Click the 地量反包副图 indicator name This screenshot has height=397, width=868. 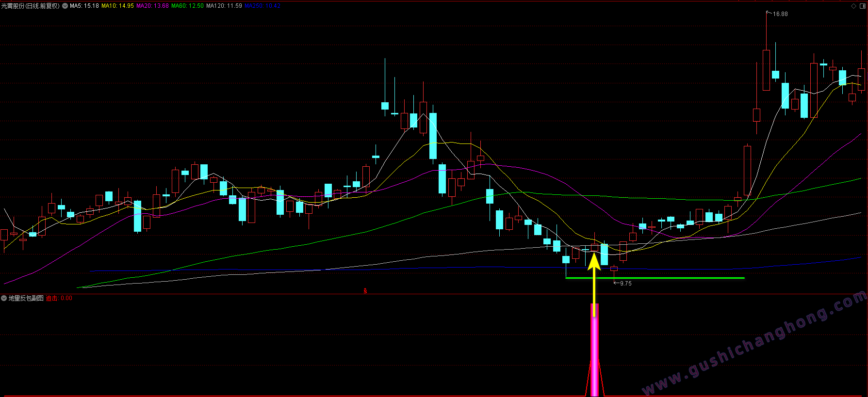tap(26, 298)
